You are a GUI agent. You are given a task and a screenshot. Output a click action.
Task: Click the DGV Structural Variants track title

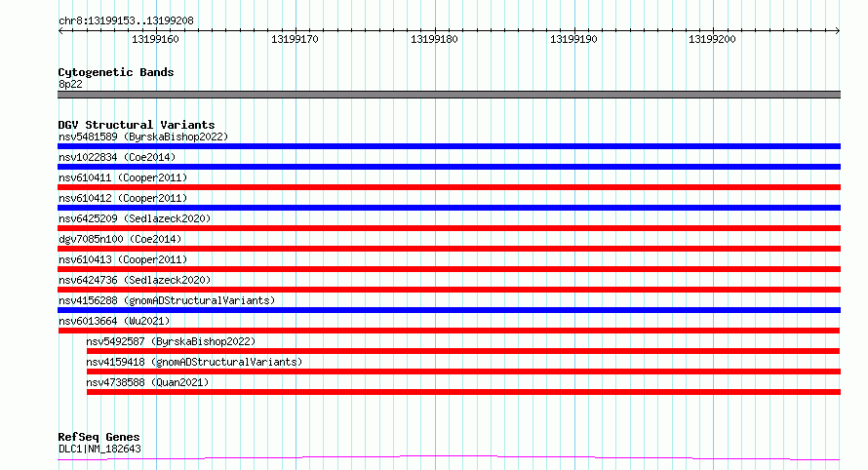[x=137, y=125]
